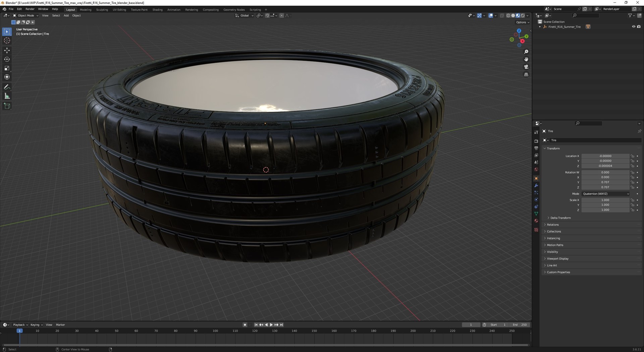Open the View Layer properties tab
644x352 pixels.
click(536, 155)
